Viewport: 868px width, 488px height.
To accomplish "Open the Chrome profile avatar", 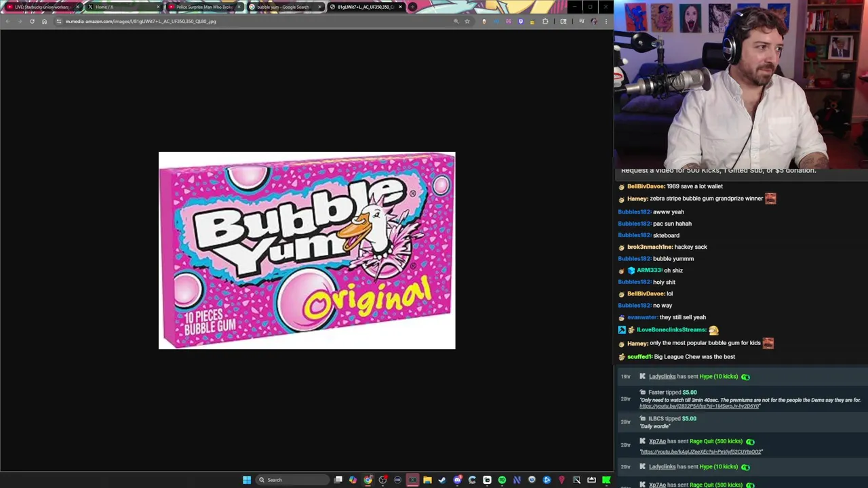I will pos(594,21).
